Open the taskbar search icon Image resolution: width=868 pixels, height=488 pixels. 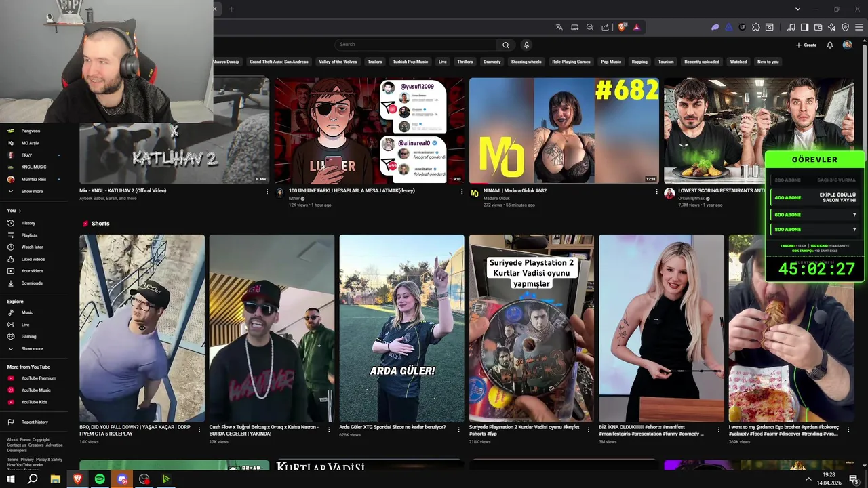coord(33,479)
